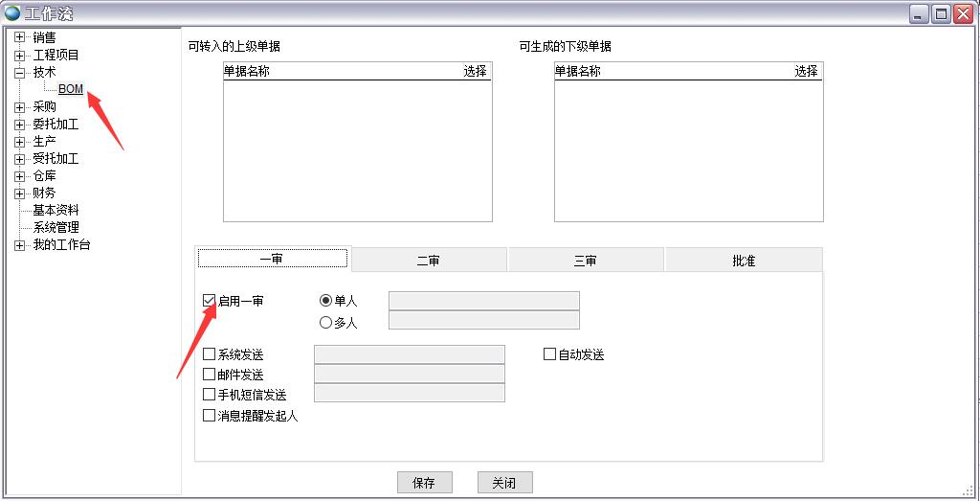This screenshot has width=980, height=501.
Task: Click the 单人 reviewer input field
Action: (483, 301)
